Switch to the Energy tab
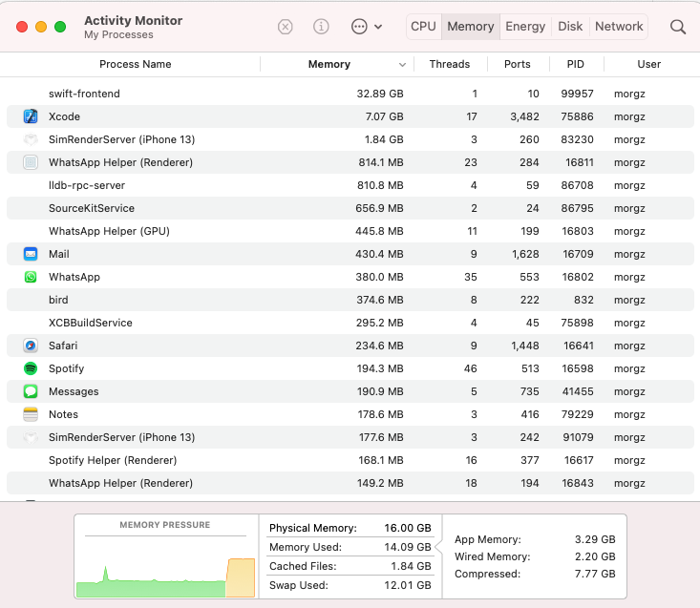Viewport: 700px width, 608px height. point(525,27)
